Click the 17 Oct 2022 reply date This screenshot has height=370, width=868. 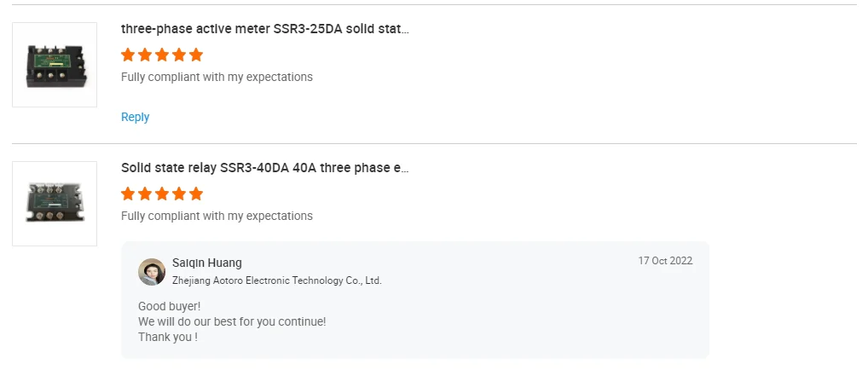tap(665, 261)
